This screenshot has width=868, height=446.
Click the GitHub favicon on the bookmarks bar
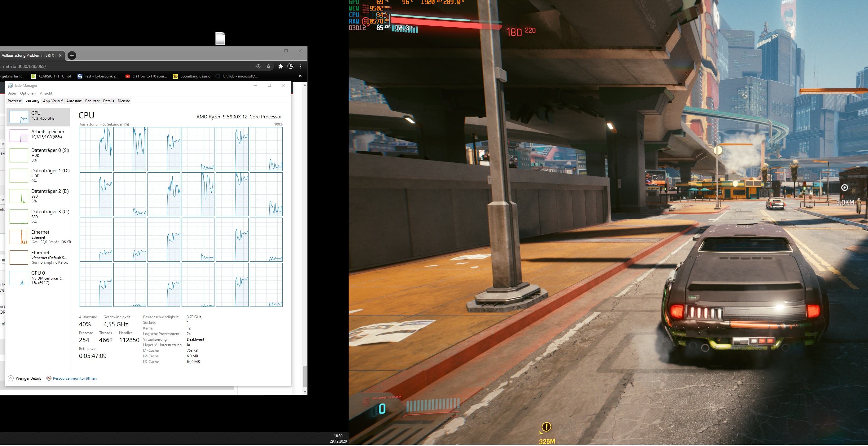tap(218, 76)
